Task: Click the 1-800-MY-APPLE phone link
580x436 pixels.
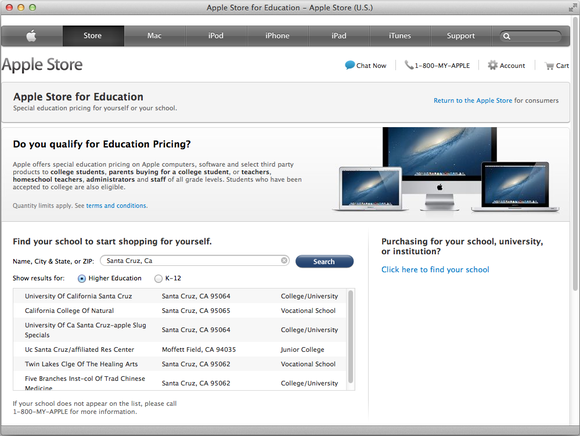Action: point(442,65)
